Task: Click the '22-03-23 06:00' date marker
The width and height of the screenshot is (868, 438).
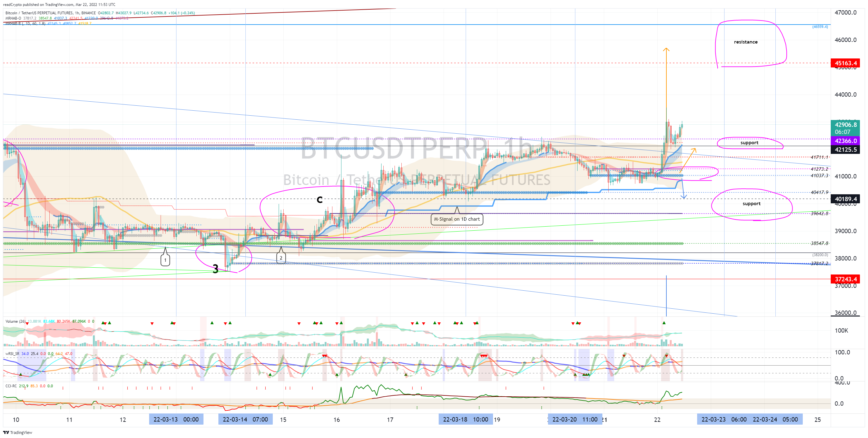Action: [724, 419]
